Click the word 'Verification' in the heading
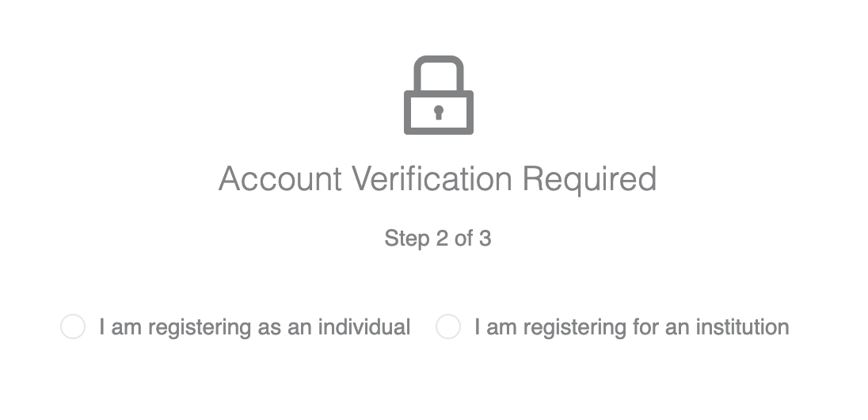 click(x=432, y=179)
